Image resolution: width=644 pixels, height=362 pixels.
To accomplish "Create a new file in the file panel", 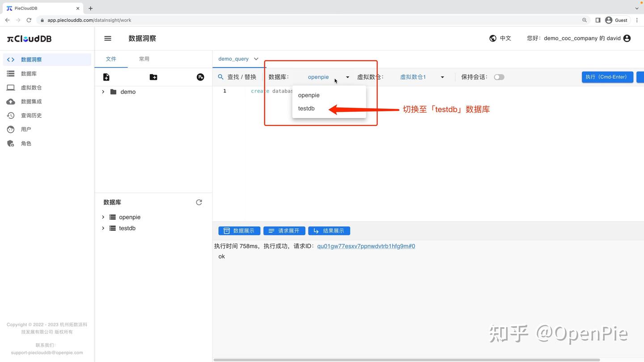I will 106,77.
